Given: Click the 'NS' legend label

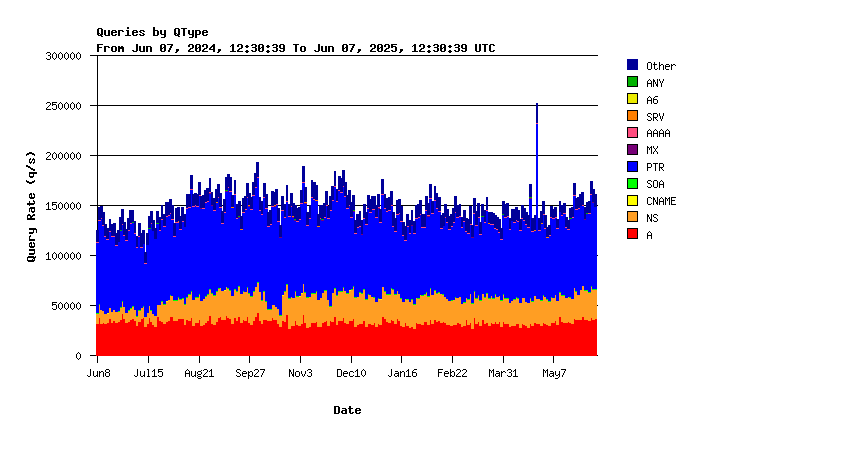Looking at the screenshot, I should tap(652, 218).
